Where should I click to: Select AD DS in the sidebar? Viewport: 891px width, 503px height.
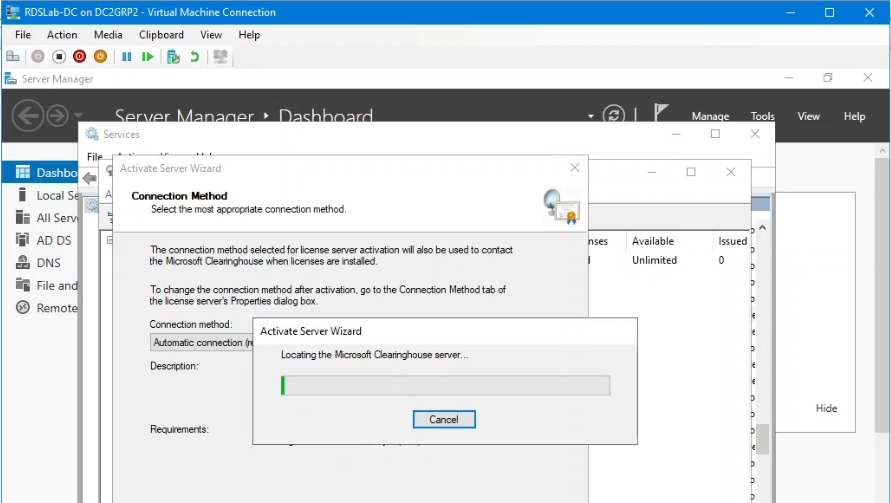[53, 240]
